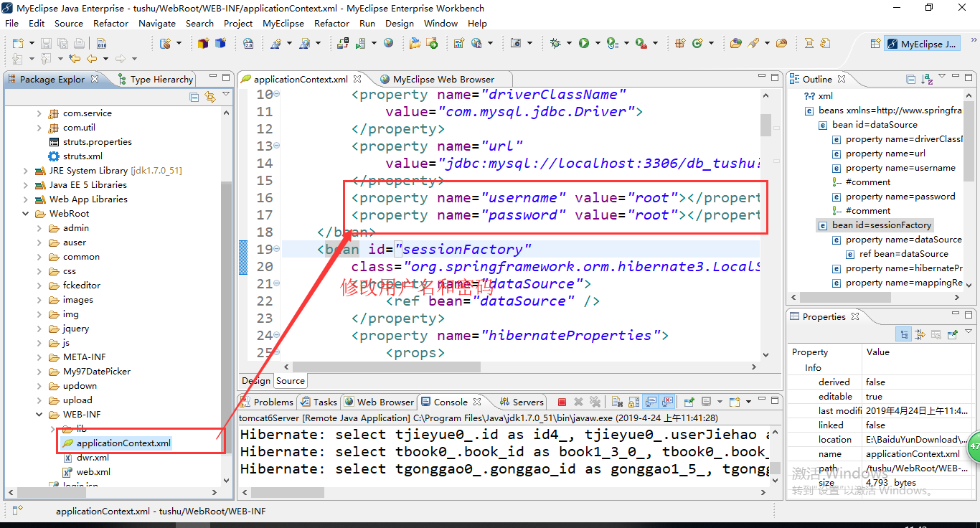Open the New file dropdown arrow
The width and height of the screenshot is (980, 528).
[x=32, y=43]
